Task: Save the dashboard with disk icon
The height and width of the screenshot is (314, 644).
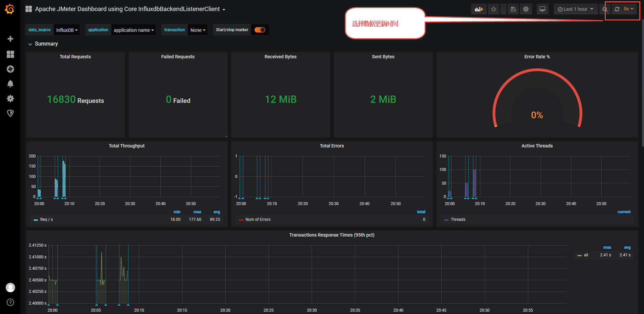Action: click(x=513, y=9)
